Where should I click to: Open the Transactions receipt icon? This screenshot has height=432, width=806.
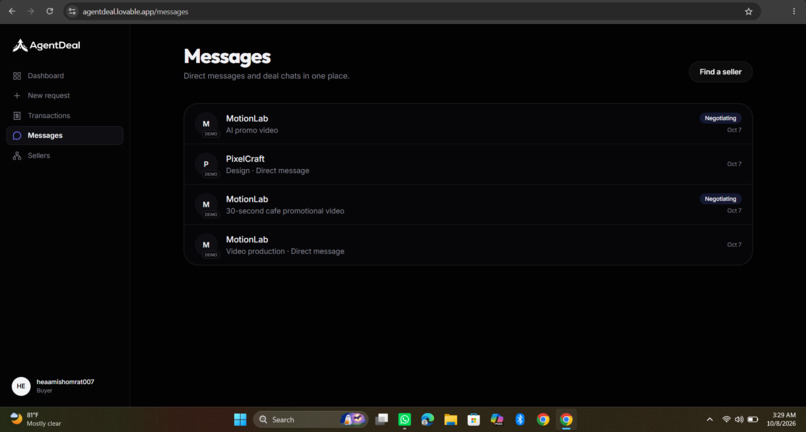[17, 116]
